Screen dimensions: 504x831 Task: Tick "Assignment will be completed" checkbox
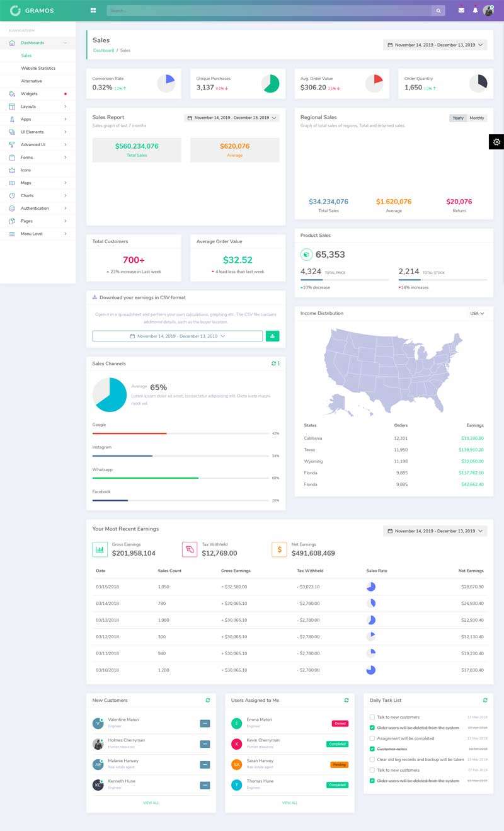(x=372, y=738)
